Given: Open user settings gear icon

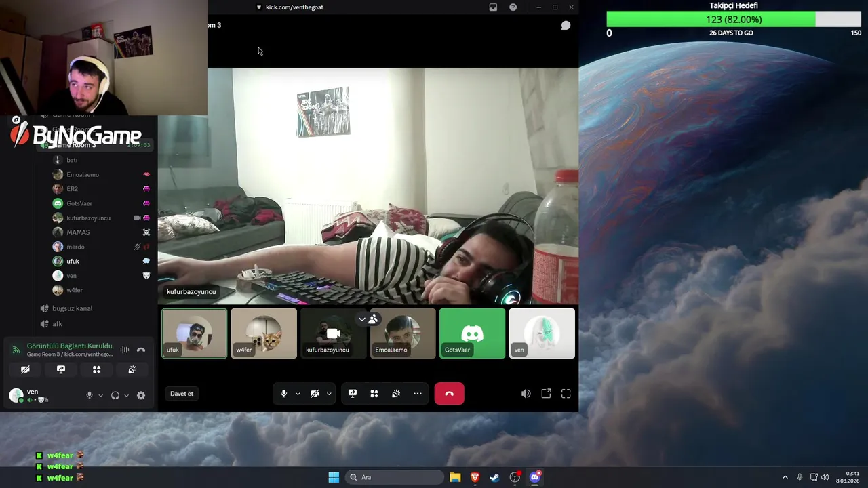Looking at the screenshot, I should [141, 396].
